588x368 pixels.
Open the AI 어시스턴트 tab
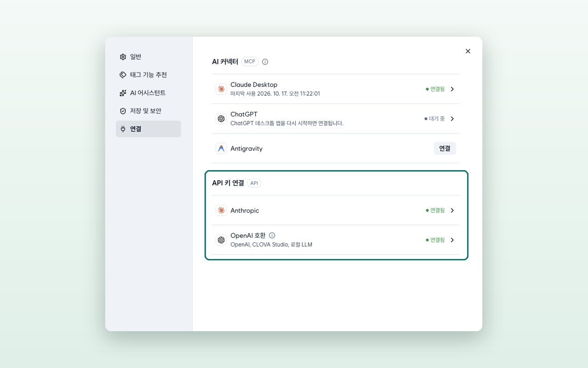(148, 93)
